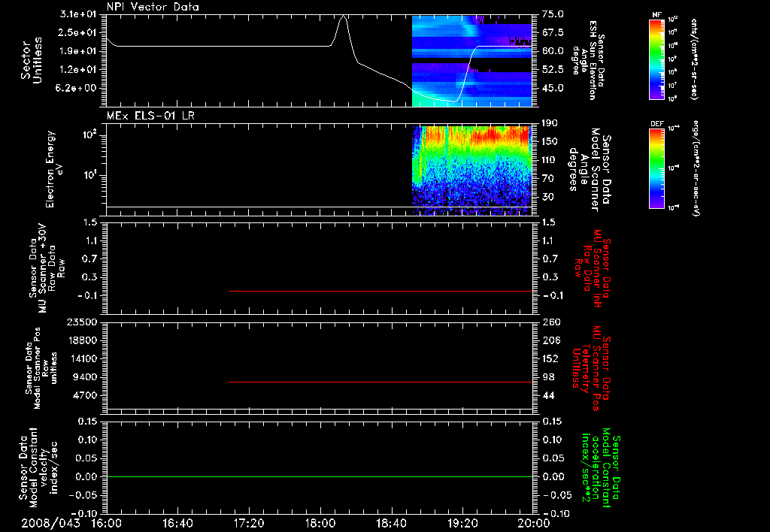
Task: Select the "Model Scanner Pos Raw" axis title
Action: click(41, 368)
